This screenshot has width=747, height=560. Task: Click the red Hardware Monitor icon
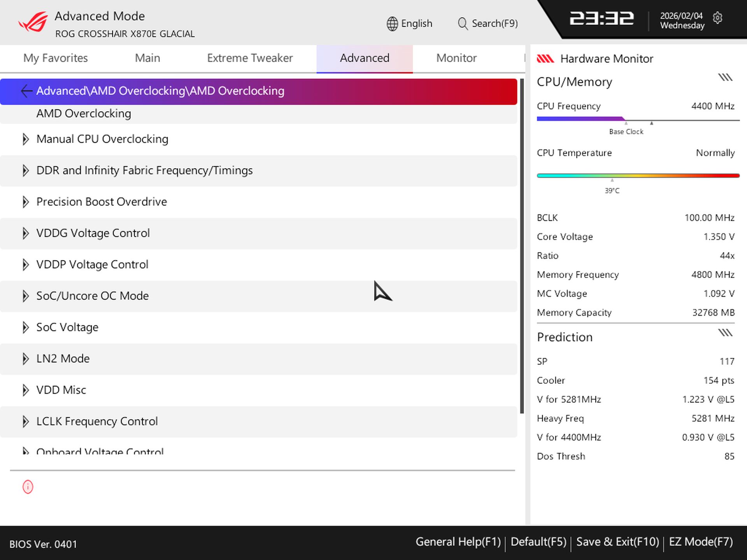click(545, 58)
